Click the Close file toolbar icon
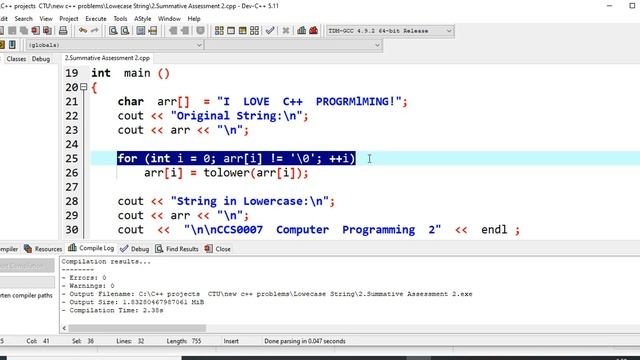Image resolution: width=640 pixels, height=360 pixels. click(36, 31)
